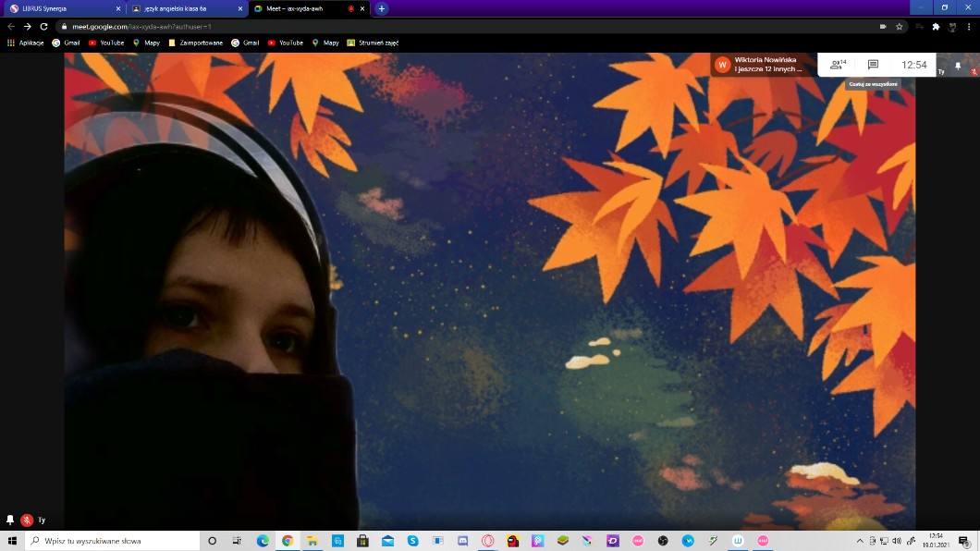Open the Meet participants list icon
This screenshot has height=551, width=980.
838,65
